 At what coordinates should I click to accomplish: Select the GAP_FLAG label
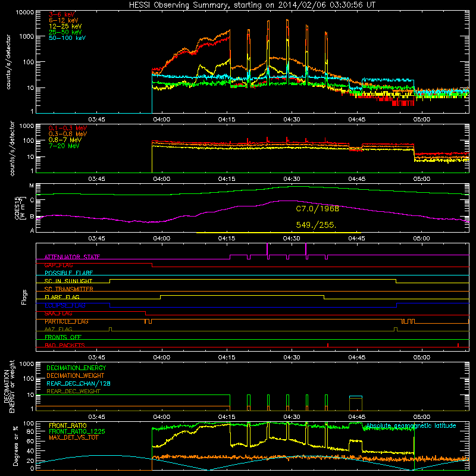click(58, 265)
